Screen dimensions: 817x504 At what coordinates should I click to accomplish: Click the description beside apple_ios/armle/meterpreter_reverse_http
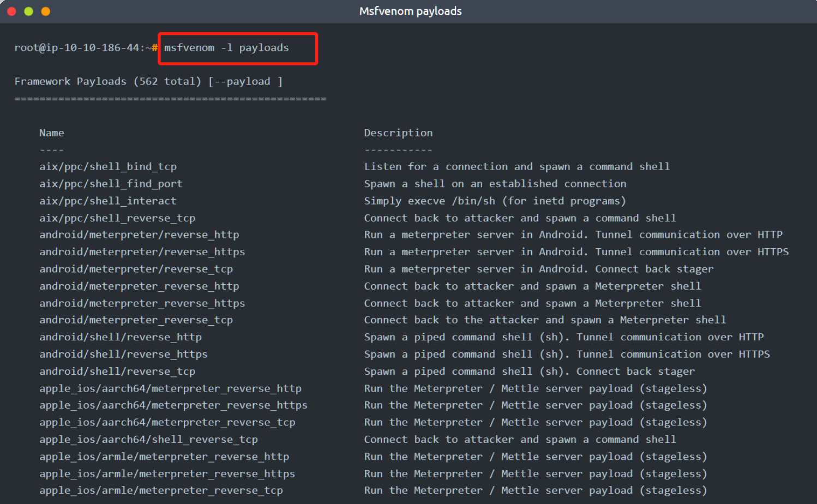(536, 457)
